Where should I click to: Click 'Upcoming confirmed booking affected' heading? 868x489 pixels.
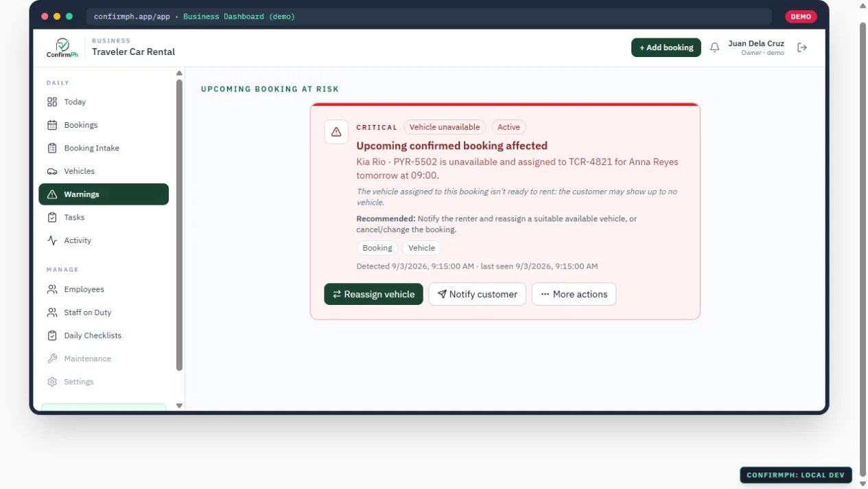451,146
